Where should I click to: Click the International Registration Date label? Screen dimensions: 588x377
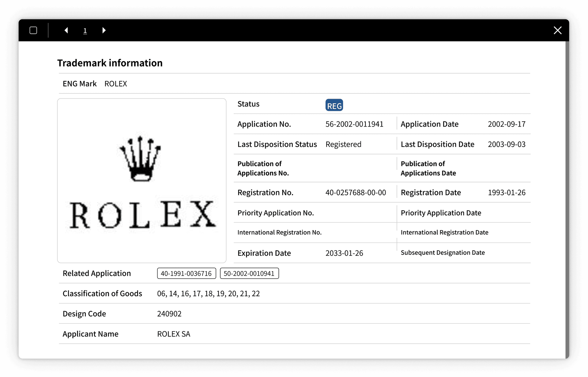pyautogui.click(x=444, y=232)
